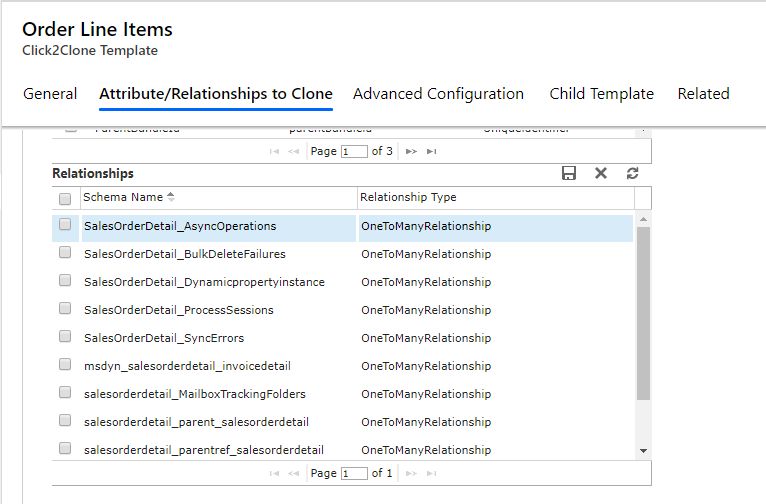Switch to the Child Template tab
This screenshot has width=766, height=504.
click(601, 94)
